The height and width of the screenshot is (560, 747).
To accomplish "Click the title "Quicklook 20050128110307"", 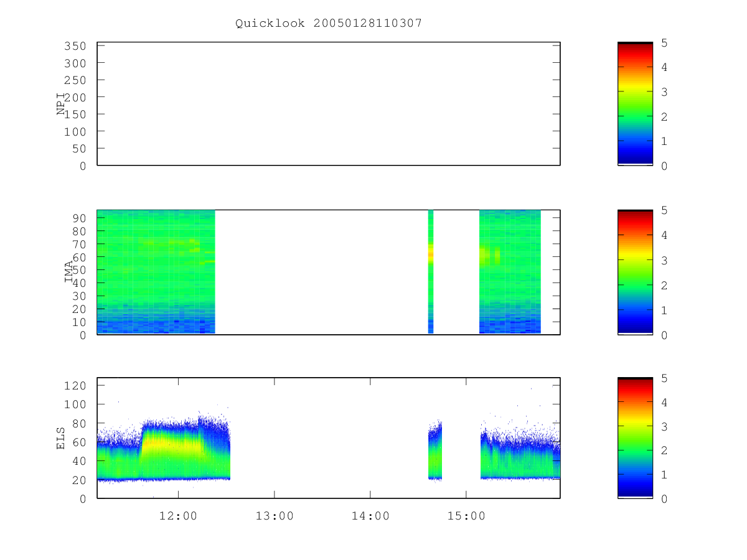I will (x=329, y=23).
